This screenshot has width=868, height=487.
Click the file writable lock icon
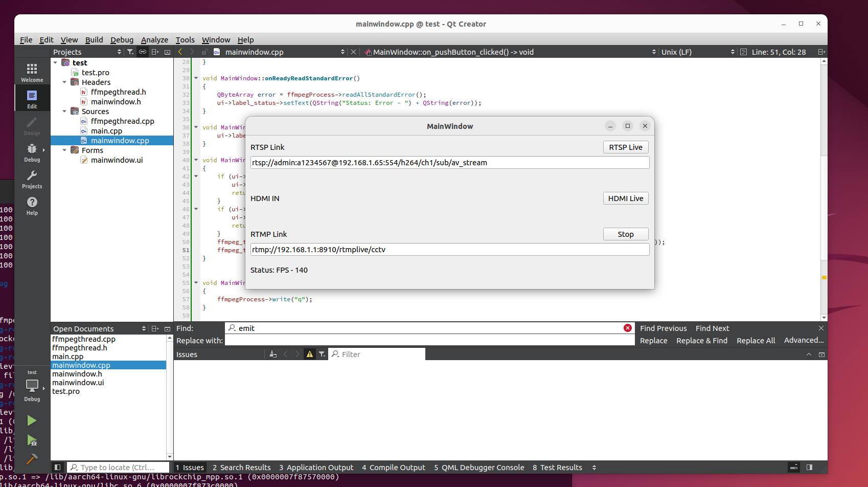pyautogui.click(x=204, y=52)
